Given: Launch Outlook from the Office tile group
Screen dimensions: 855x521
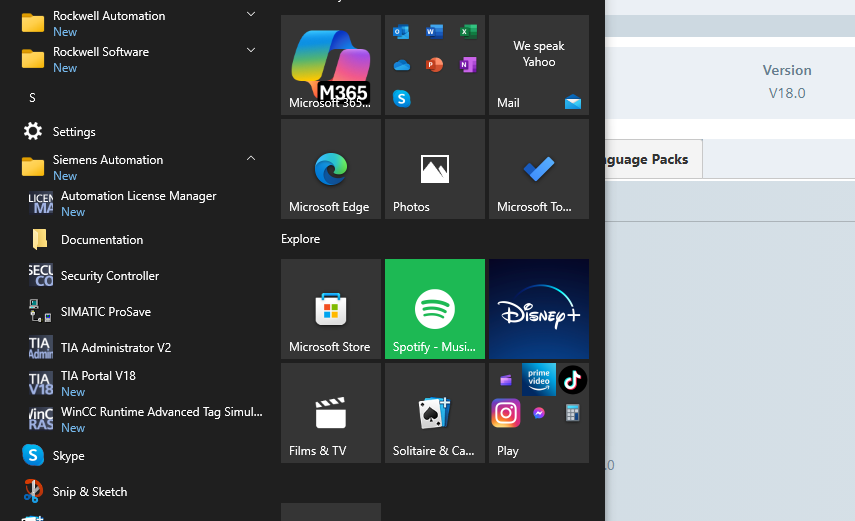Looking at the screenshot, I should (x=401, y=32).
